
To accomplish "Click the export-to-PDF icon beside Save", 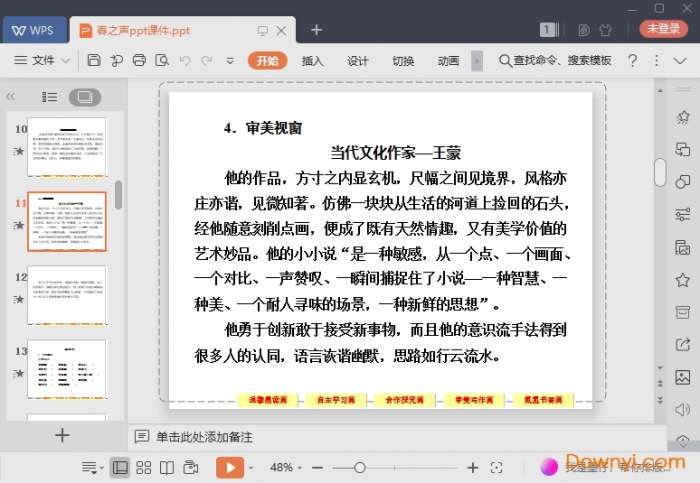I will pos(117,60).
